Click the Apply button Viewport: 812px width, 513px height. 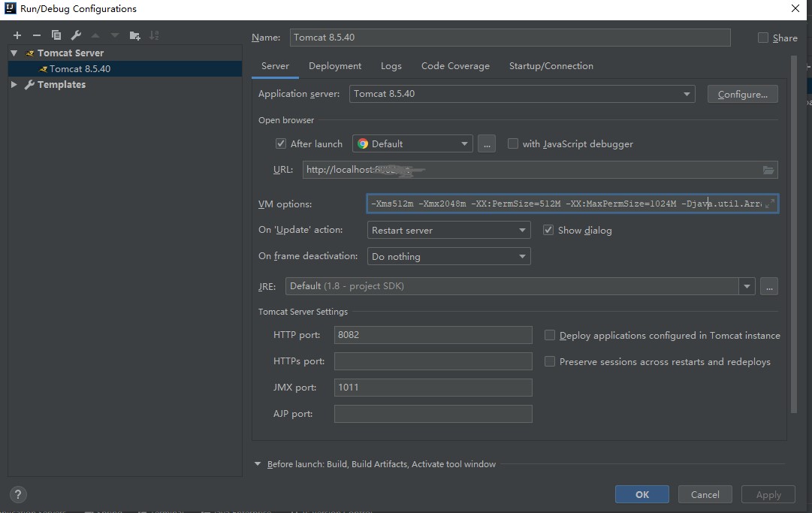click(x=768, y=494)
